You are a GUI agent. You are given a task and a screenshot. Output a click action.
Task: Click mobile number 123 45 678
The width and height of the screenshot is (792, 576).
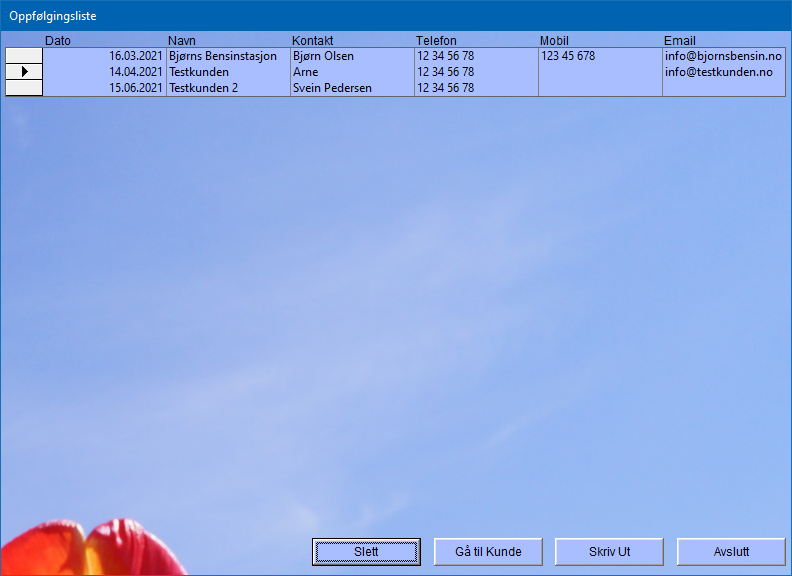(601, 56)
